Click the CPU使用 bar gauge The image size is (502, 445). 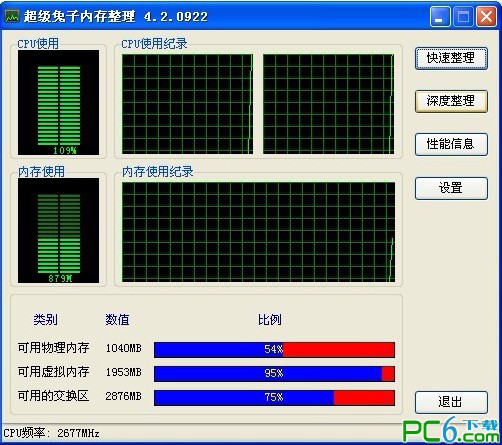(x=58, y=102)
